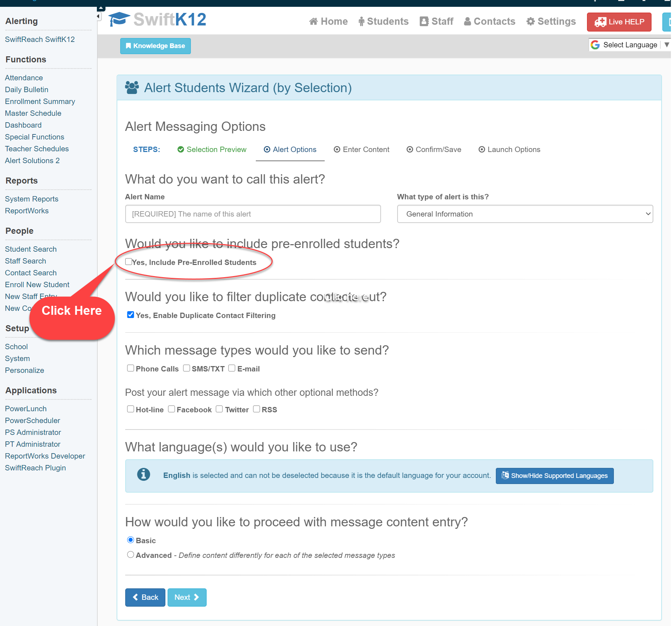Click the Live HELP button
Image resolution: width=672 pixels, height=626 pixels.
[619, 22]
